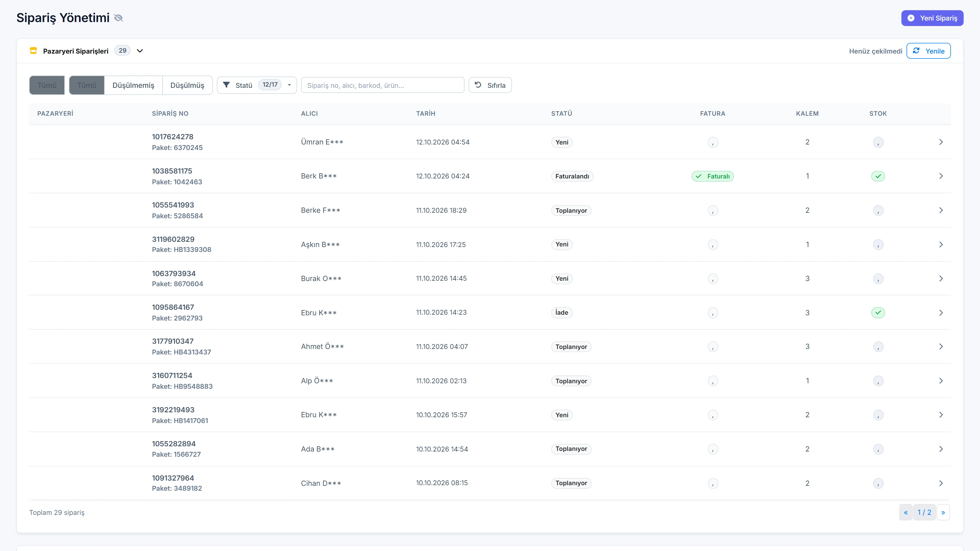Click the package number HB9548883
980x551 pixels.
[193, 386]
